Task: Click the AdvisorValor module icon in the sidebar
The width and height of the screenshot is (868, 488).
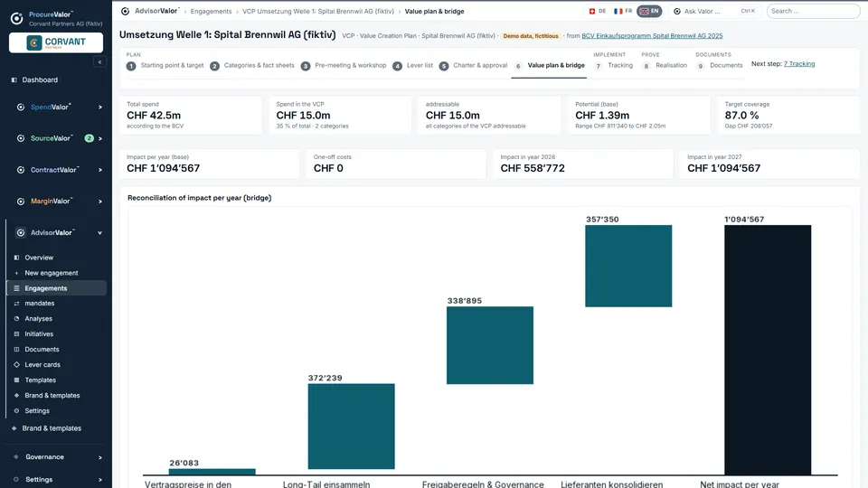Action: pos(21,233)
